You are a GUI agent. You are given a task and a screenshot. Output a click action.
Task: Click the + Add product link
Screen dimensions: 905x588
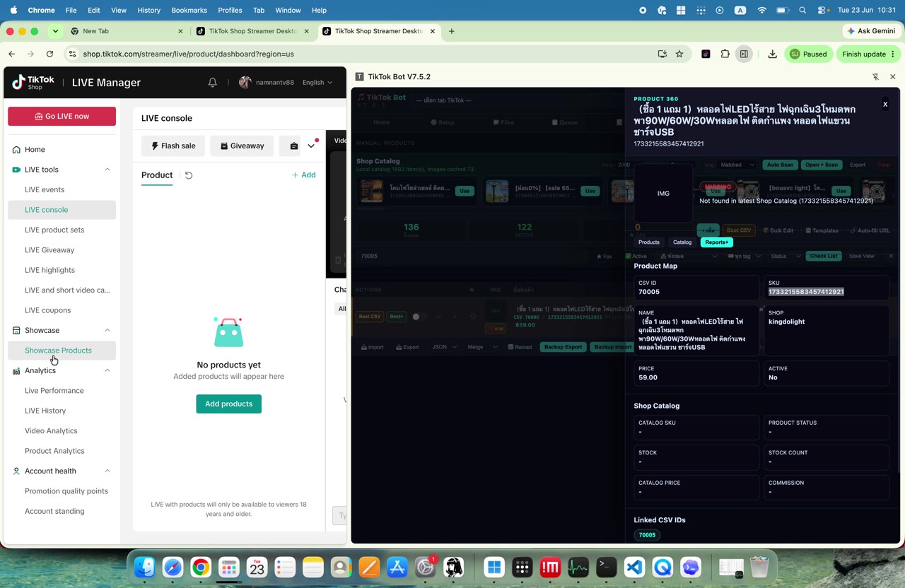pos(304,175)
